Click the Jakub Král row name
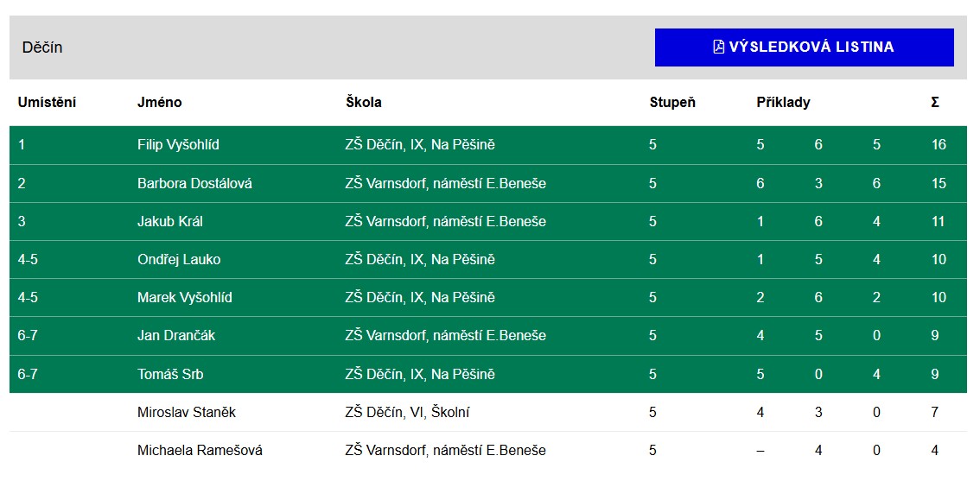The height and width of the screenshot is (481, 980). coord(170,221)
